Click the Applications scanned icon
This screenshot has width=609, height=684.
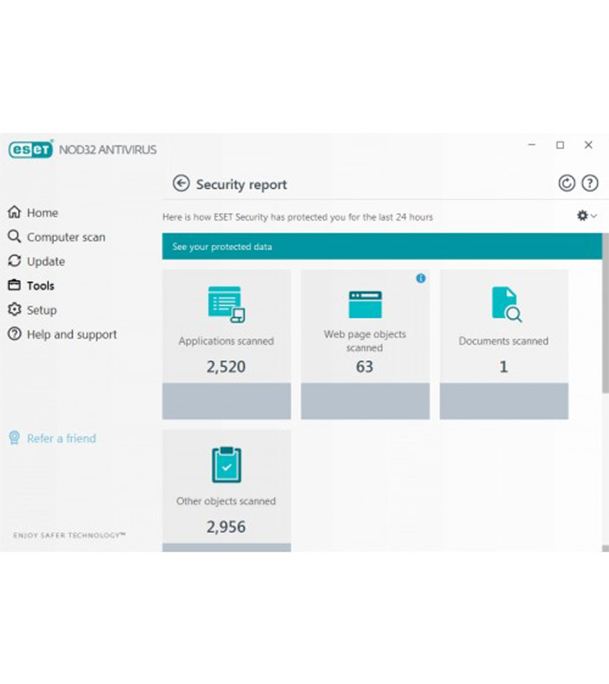click(x=226, y=304)
